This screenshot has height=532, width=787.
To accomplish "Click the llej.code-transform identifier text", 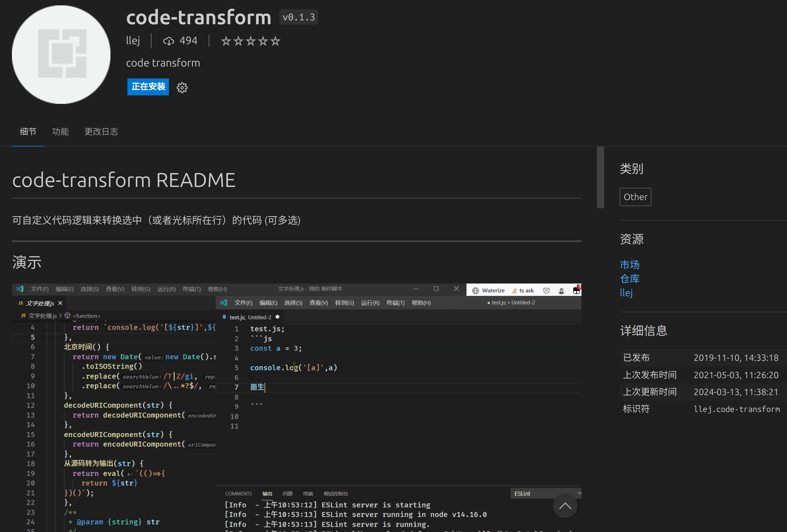I will pos(737,409).
